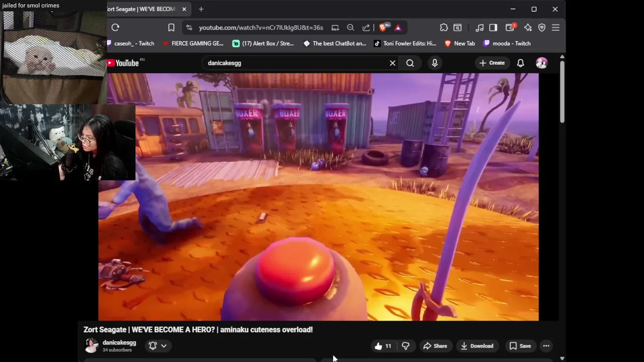
Task: Click the tab search icon beside extensions
Action: [x=457, y=28]
